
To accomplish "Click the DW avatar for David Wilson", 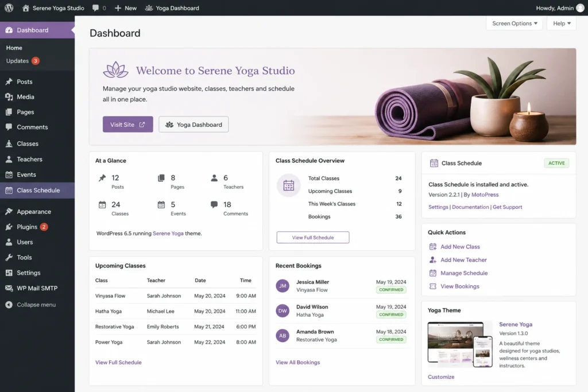I will [x=283, y=311].
